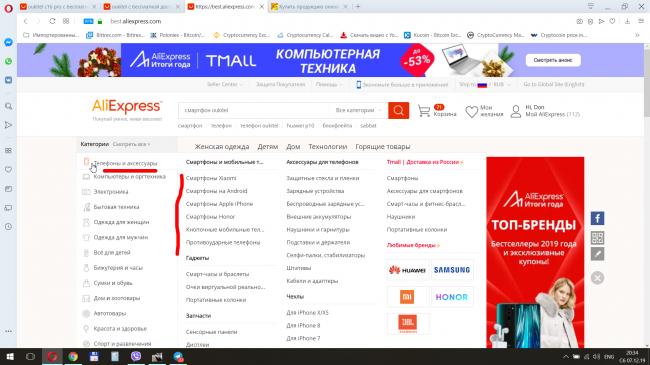Dismiss floating side panel with X
Viewport: 650px width, 365px height.
(597, 278)
